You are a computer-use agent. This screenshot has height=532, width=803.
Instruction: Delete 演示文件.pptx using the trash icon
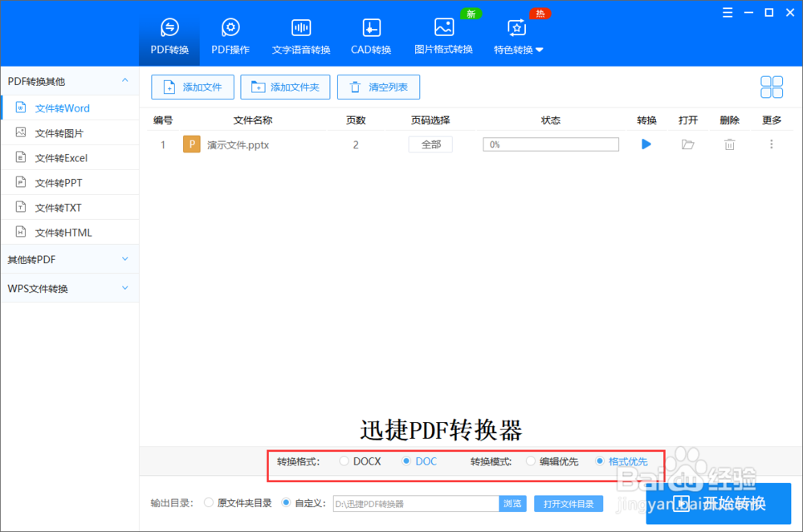729,144
